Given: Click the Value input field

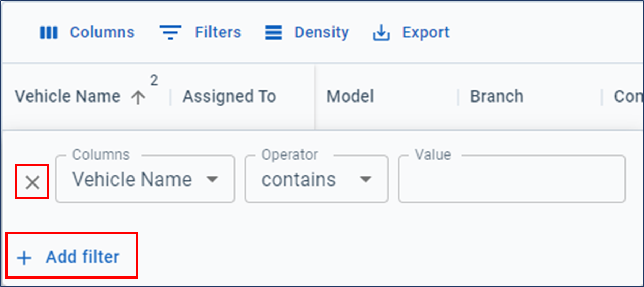Looking at the screenshot, I should pyautogui.click(x=512, y=179).
